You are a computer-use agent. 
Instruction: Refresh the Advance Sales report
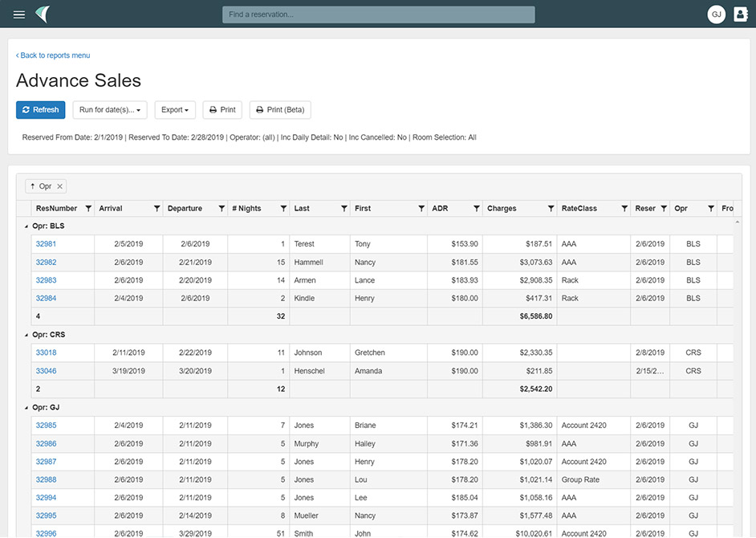[40, 110]
